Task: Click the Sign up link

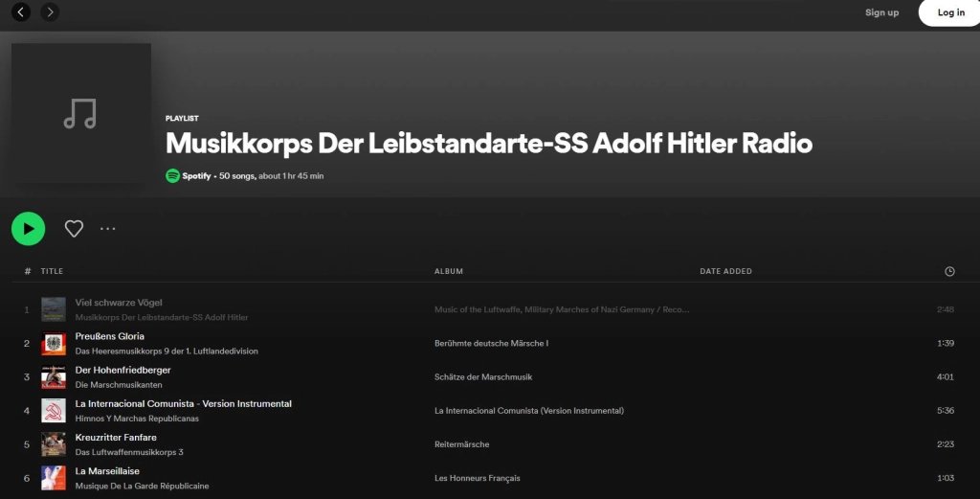Action: [x=881, y=12]
